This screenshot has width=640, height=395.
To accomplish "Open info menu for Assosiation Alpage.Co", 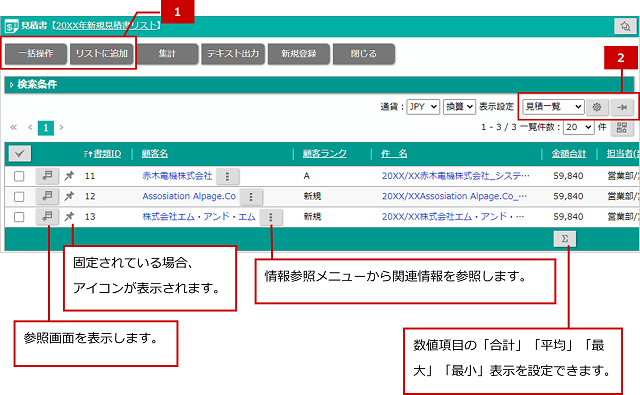I will [251, 197].
